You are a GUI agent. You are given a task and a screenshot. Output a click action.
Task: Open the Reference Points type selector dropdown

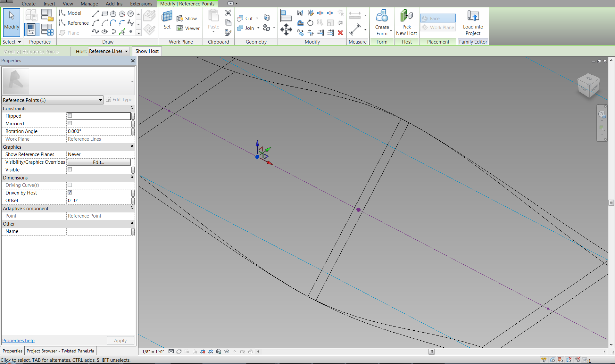point(52,100)
